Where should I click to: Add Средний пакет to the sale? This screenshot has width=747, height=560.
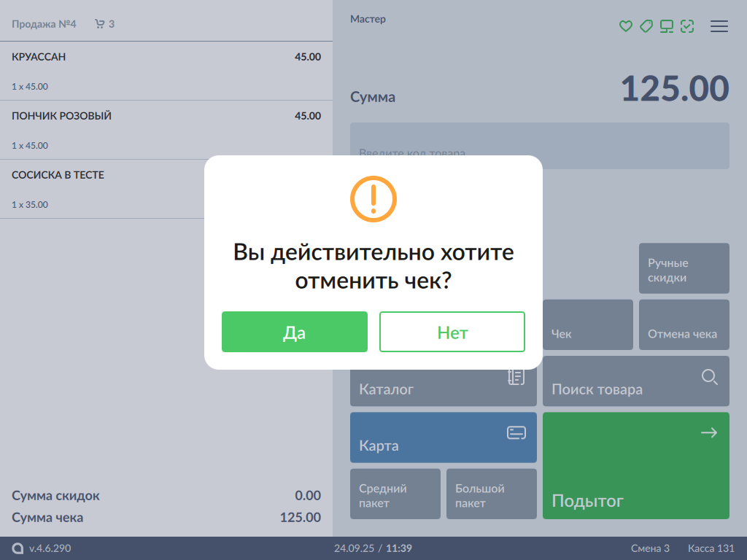[x=395, y=494]
